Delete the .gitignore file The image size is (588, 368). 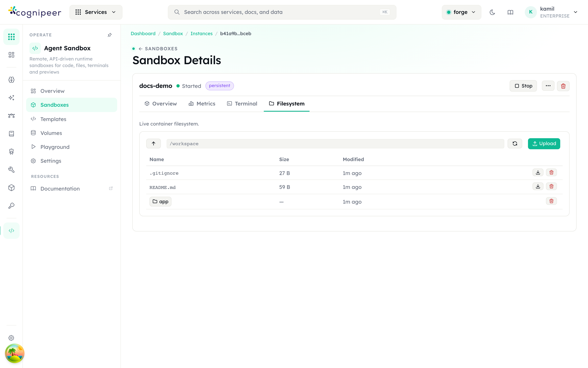[x=551, y=173]
